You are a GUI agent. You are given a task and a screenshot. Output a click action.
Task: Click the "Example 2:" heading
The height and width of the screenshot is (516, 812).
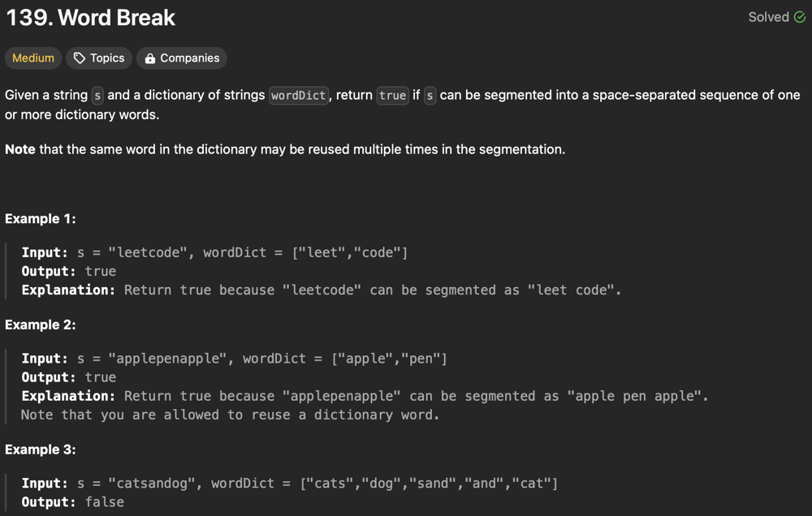click(41, 325)
